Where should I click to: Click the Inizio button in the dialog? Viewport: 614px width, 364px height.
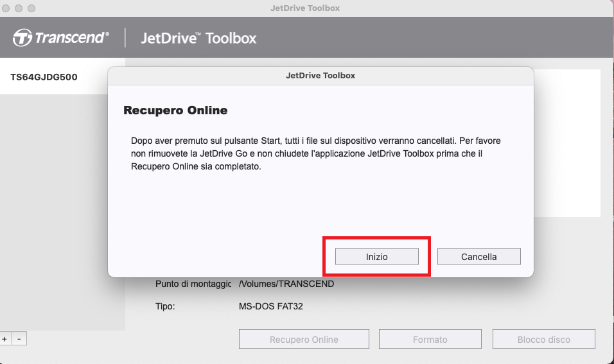[x=377, y=257]
